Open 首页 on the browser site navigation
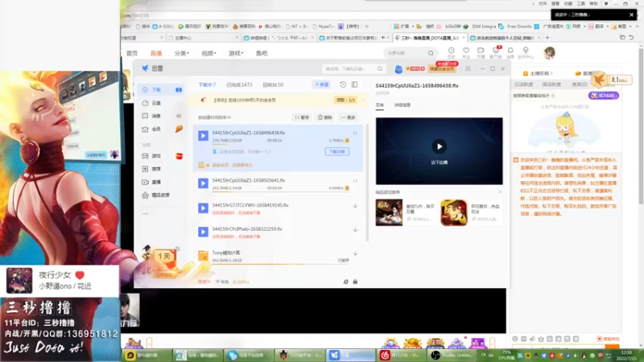The height and width of the screenshot is (362, 644). coord(132,53)
